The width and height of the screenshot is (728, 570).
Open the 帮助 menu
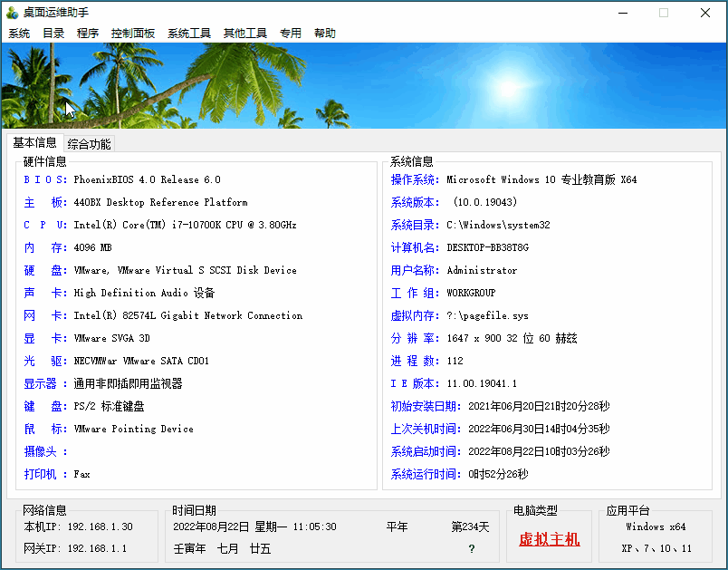[324, 33]
